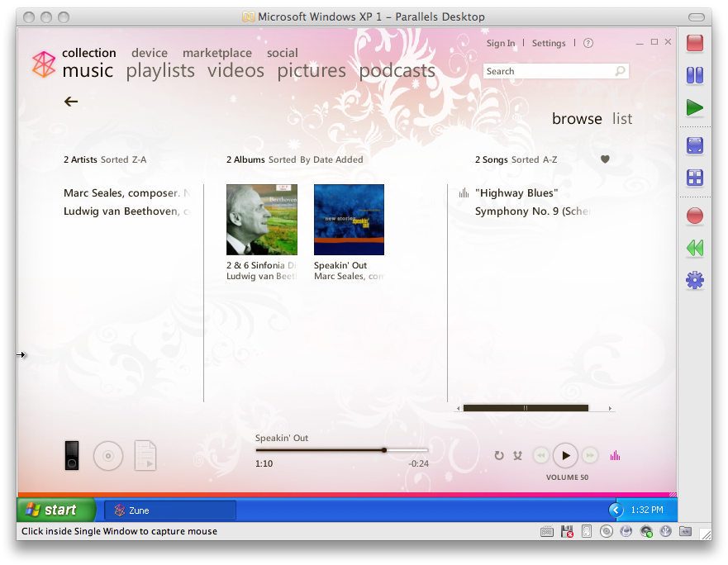Open the marketplace section

(217, 54)
